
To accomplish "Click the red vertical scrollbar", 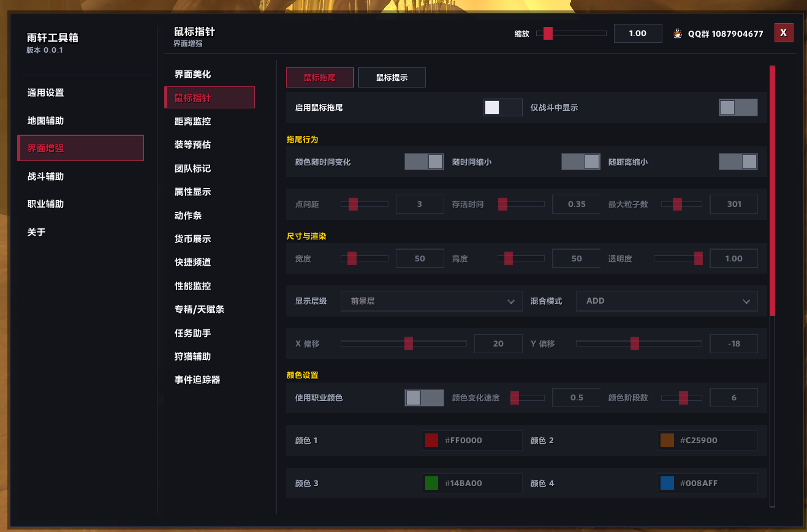I will pos(772,190).
